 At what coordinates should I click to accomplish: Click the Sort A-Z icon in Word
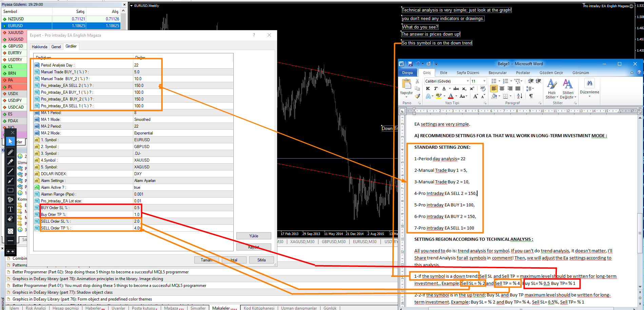(x=520, y=96)
